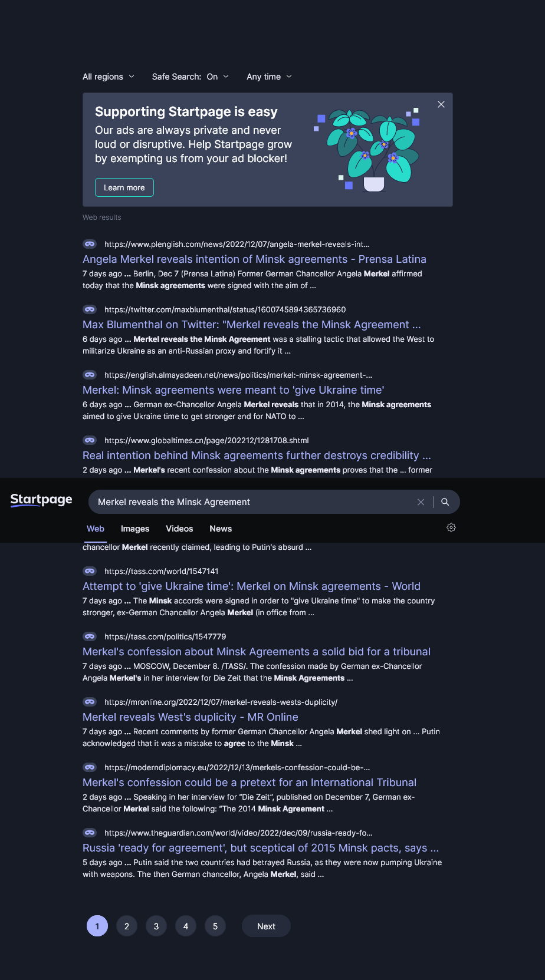The width and height of the screenshot is (545, 980).
Task: Click the magnifying glass search icon
Action: click(x=445, y=502)
